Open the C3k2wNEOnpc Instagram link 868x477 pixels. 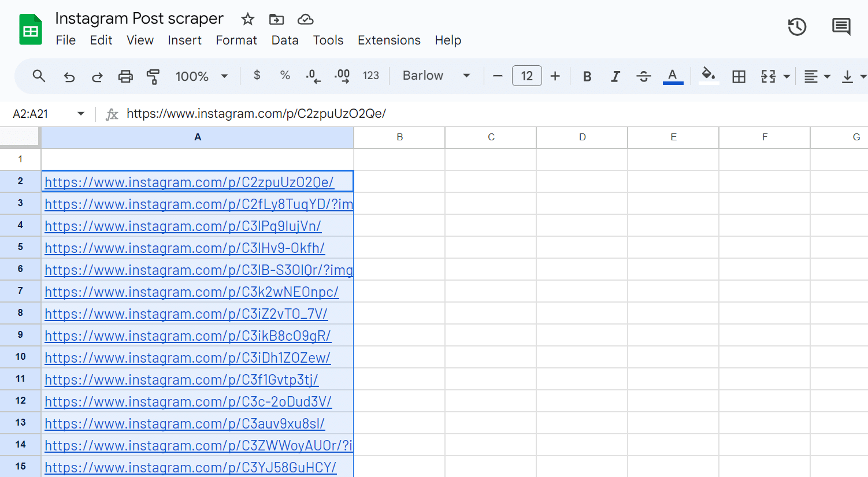[x=191, y=292]
